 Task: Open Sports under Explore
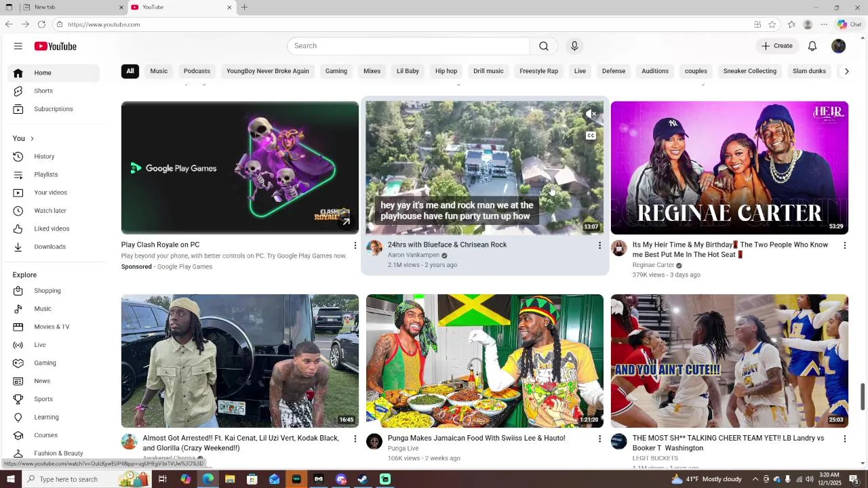point(43,399)
